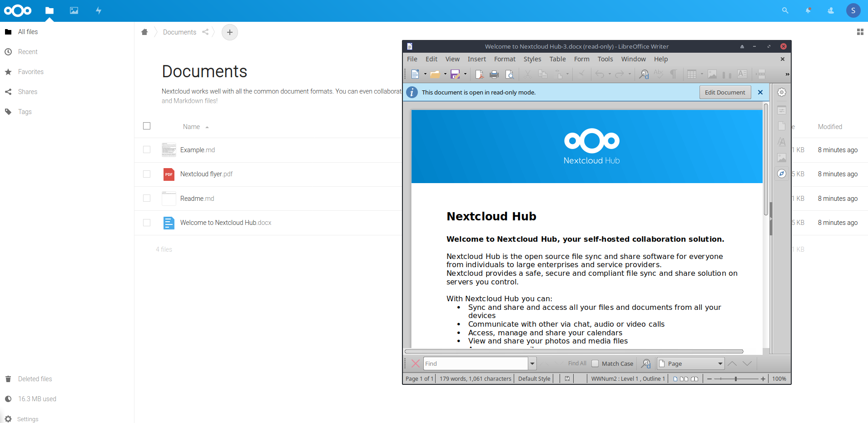Click zoom out minus in status bar
The image size is (868, 423).
coord(709,378)
